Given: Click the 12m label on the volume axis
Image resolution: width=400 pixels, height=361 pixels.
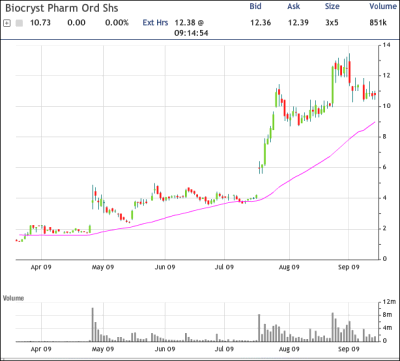Looking at the screenshot, I should point(388,302).
